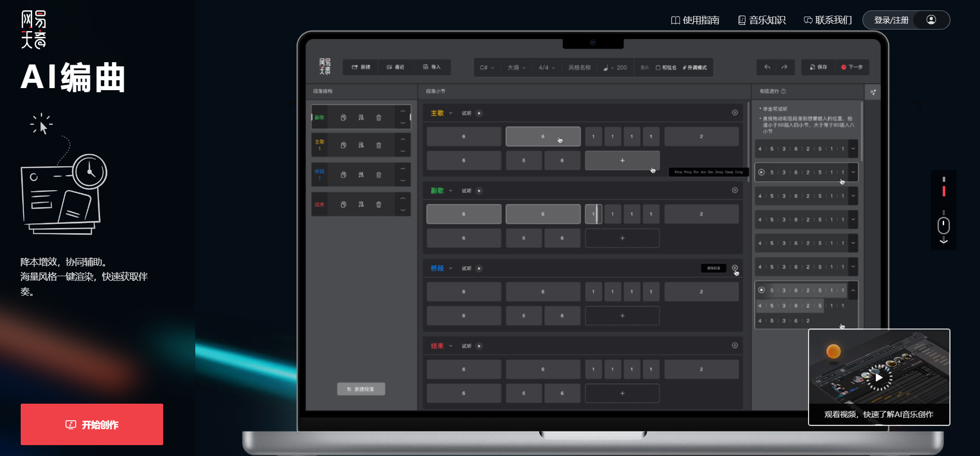Image resolution: width=980 pixels, height=456 pixels.
Task: Expand the 大调 mode dropdown
Action: coord(516,68)
